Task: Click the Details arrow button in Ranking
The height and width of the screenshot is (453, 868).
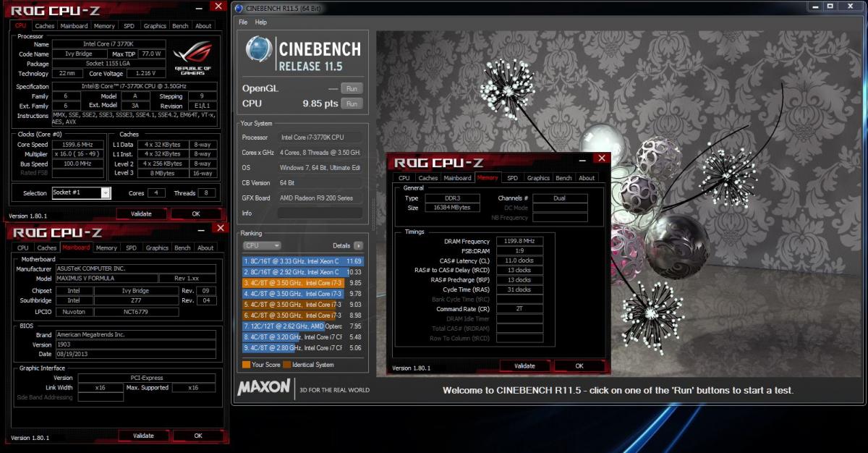Action: point(358,246)
